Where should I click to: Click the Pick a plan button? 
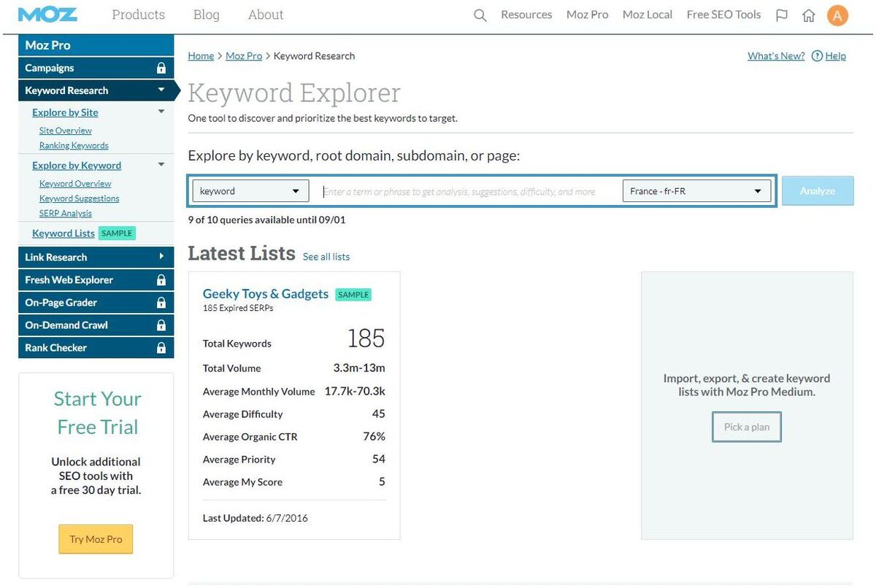pos(747,427)
